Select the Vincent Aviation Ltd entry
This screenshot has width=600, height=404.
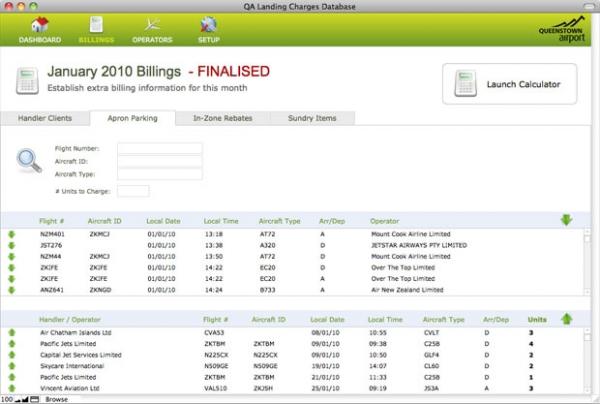(69, 388)
